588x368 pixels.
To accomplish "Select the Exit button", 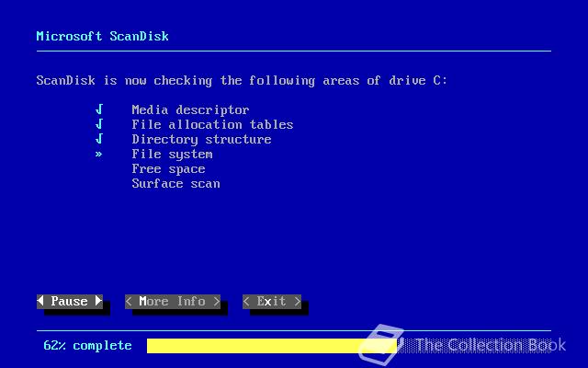I will pos(272,302).
